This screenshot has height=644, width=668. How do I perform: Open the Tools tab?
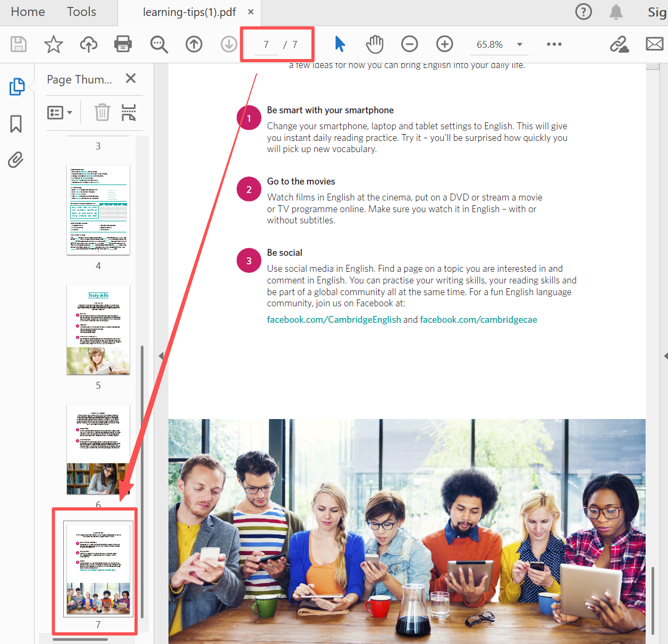(x=81, y=12)
